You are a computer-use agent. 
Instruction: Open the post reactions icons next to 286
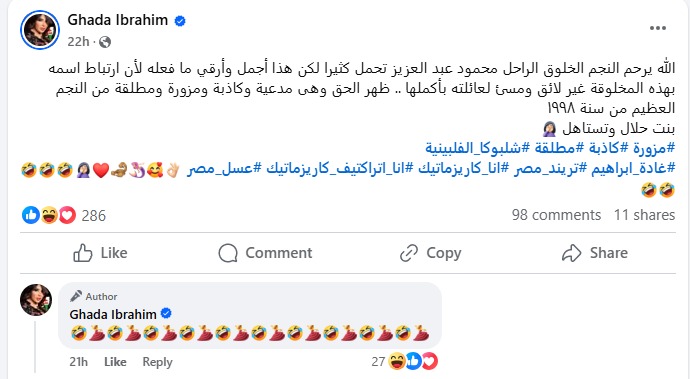49,215
